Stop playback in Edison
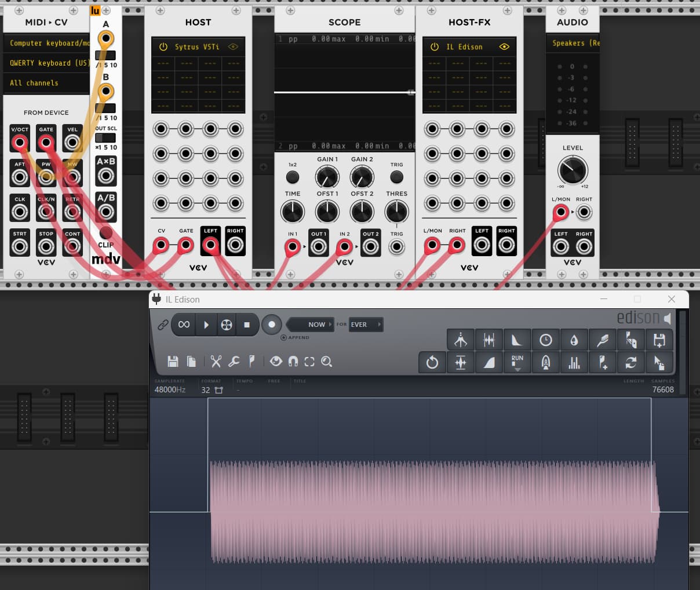 click(247, 325)
